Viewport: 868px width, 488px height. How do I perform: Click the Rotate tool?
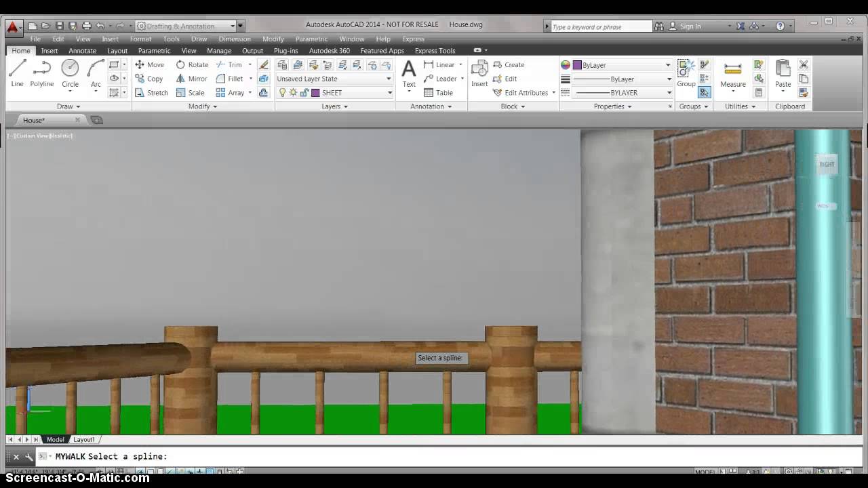coord(192,64)
